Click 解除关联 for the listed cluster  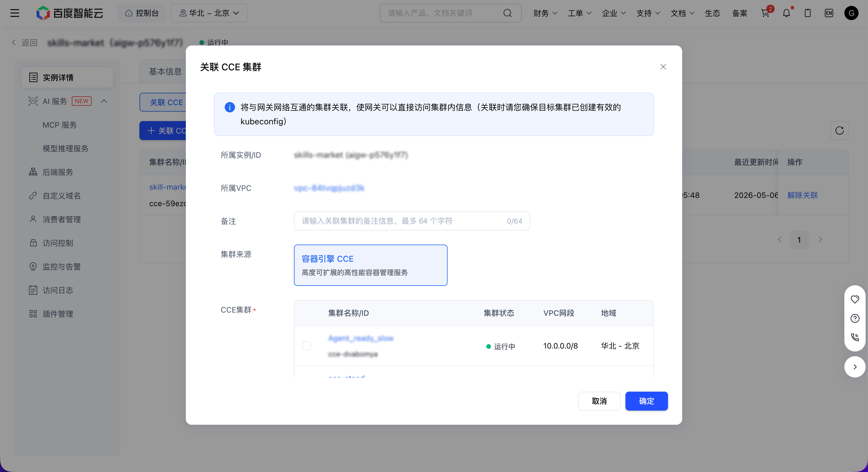(803, 195)
